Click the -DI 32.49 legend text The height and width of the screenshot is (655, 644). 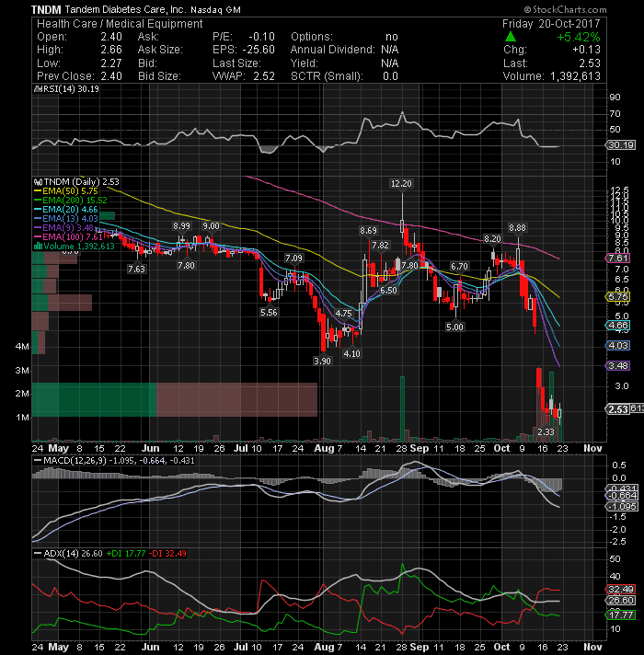pyautogui.click(x=167, y=554)
